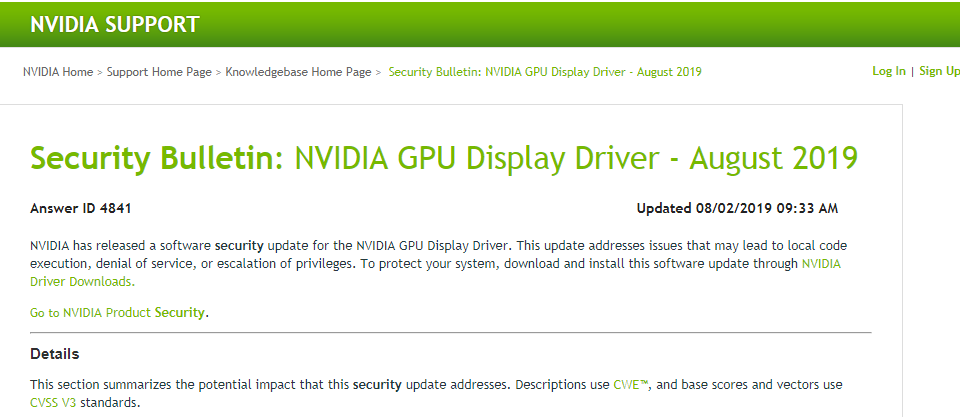Click the NVIDIA SUPPORT header title
The width and height of the screenshot is (960, 420).
pyautogui.click(x=115, y=24)
